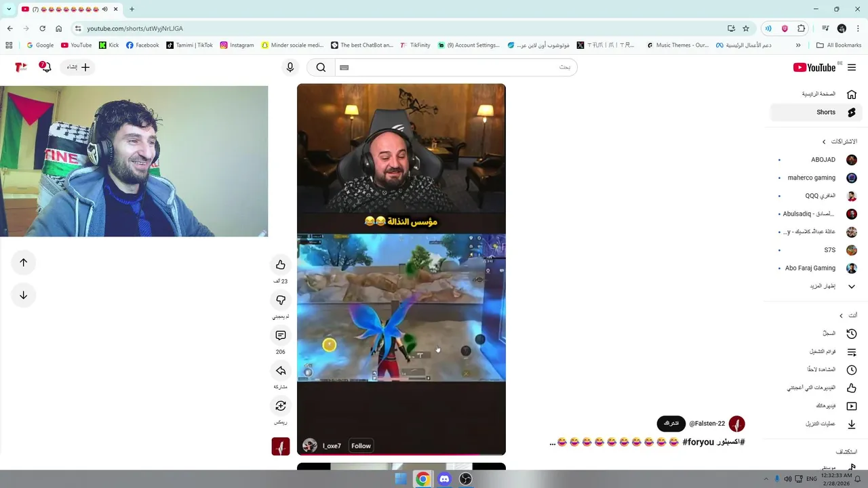Screen dimensions: 868x488
Task: Show more bookmarks chevron
Action: click(798, 45)
